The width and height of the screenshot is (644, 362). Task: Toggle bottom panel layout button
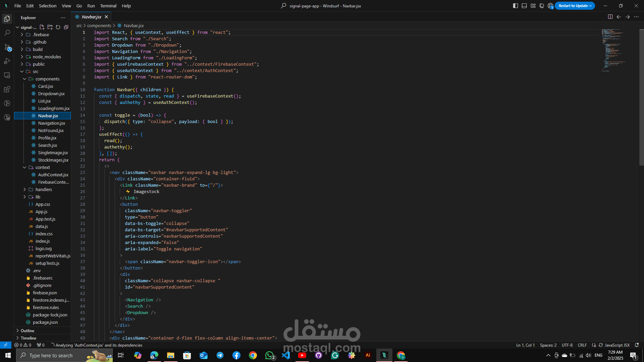pyautogui.click(x=524, y=6)
